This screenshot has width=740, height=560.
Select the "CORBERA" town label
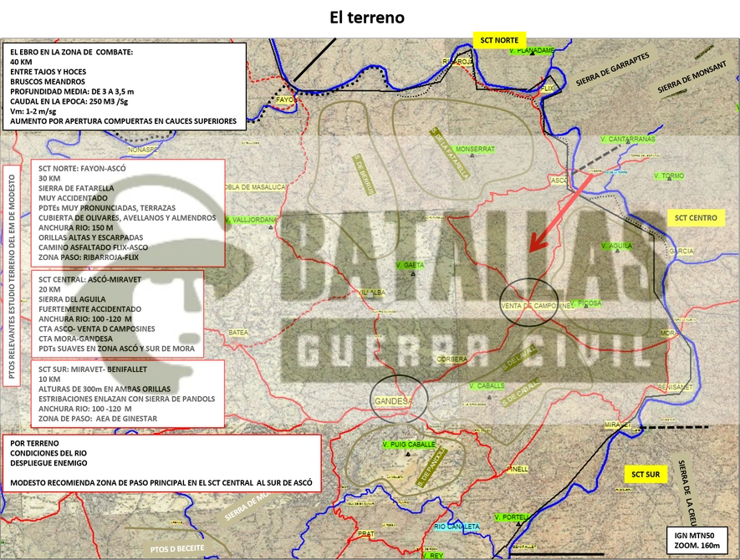[x=452, y=359]
